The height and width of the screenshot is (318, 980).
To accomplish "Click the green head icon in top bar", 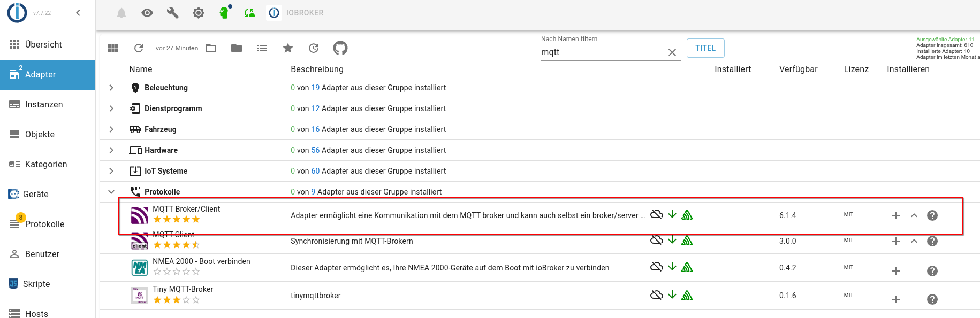I will coord(225,12).
